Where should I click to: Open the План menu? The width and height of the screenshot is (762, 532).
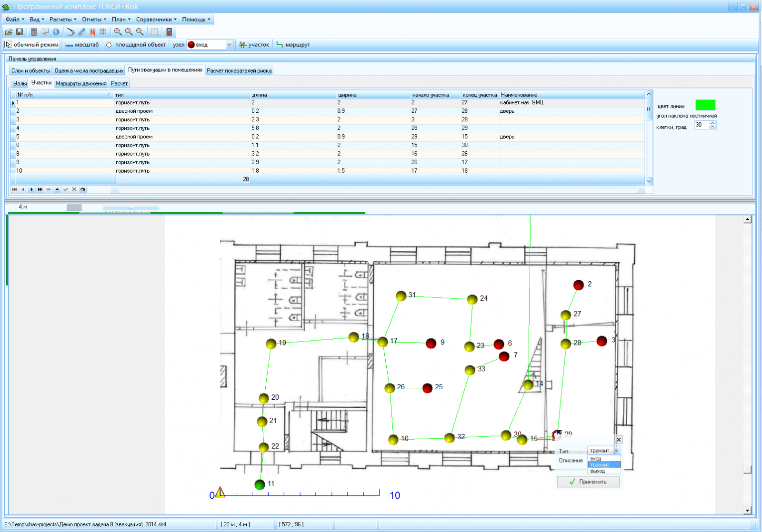pyautogui.click(x=121, y=20)
